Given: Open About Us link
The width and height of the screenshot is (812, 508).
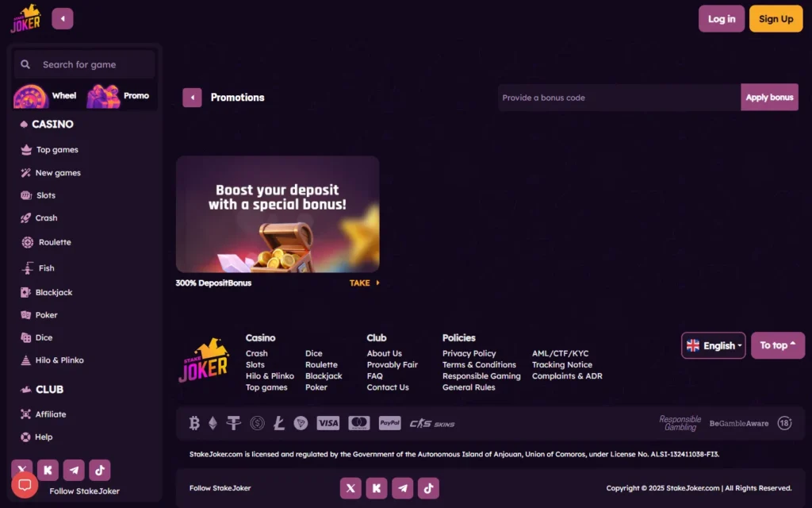Looking at the screenshot, I should click(385, 353).
